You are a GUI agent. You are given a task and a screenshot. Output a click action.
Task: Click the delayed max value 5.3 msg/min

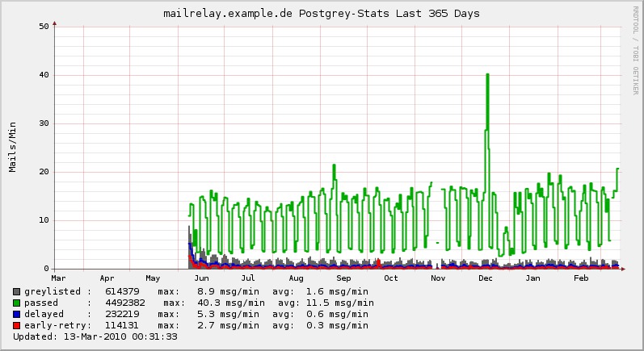click(x=228, y=314)
